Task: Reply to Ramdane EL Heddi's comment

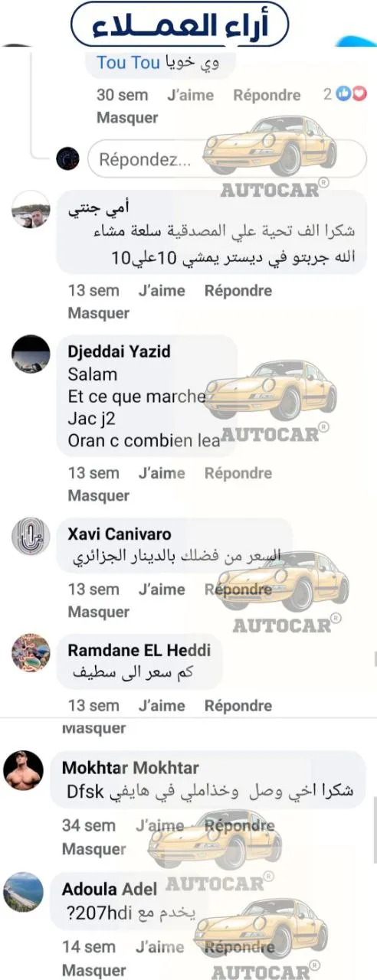Action: [238, 706]
